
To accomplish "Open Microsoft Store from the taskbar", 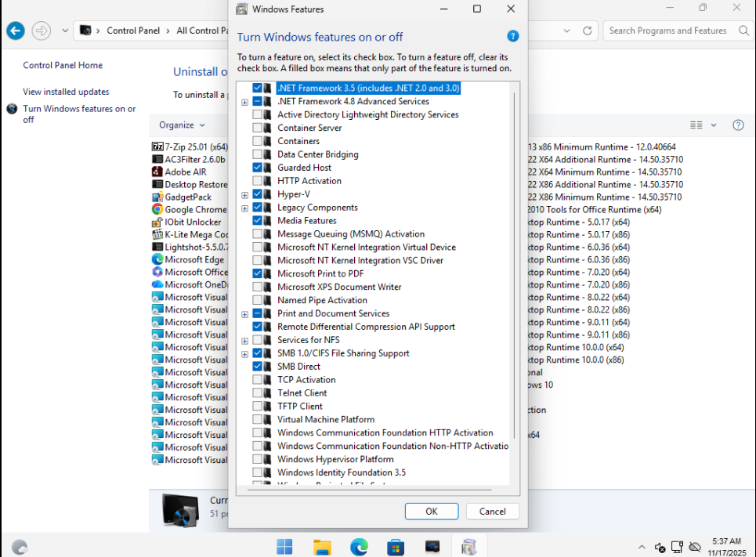I will tap(396, 546).
